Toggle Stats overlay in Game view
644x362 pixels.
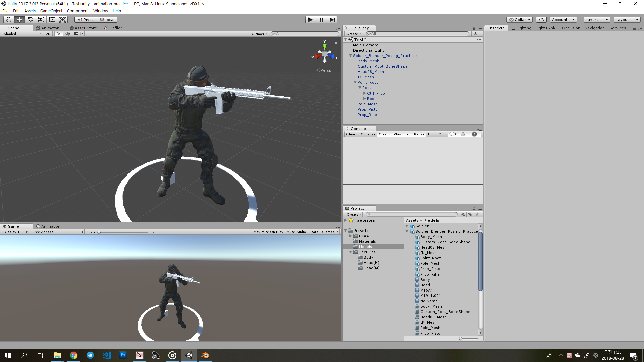(314, 232)
